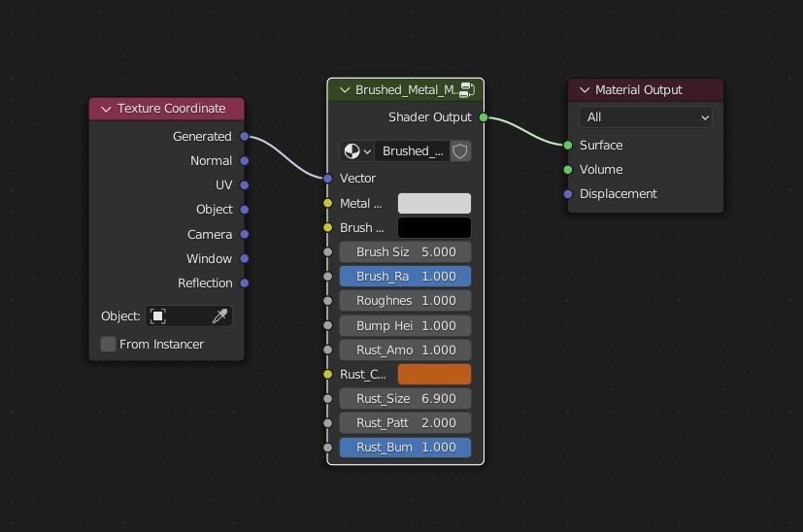Viewport: 803px width, 532px height.
Task: Toggle the fake user shield icon
Action: click(x=460, y=151)
